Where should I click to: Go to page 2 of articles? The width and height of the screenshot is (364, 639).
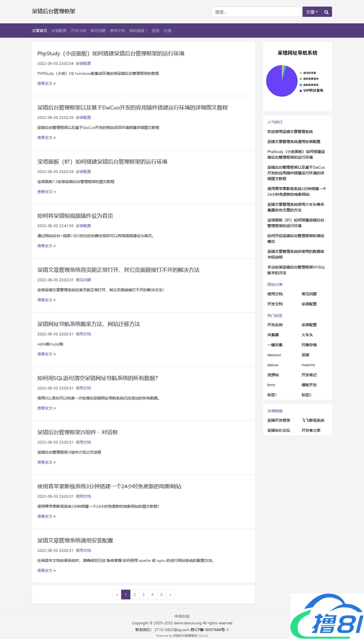pos(135,594)
